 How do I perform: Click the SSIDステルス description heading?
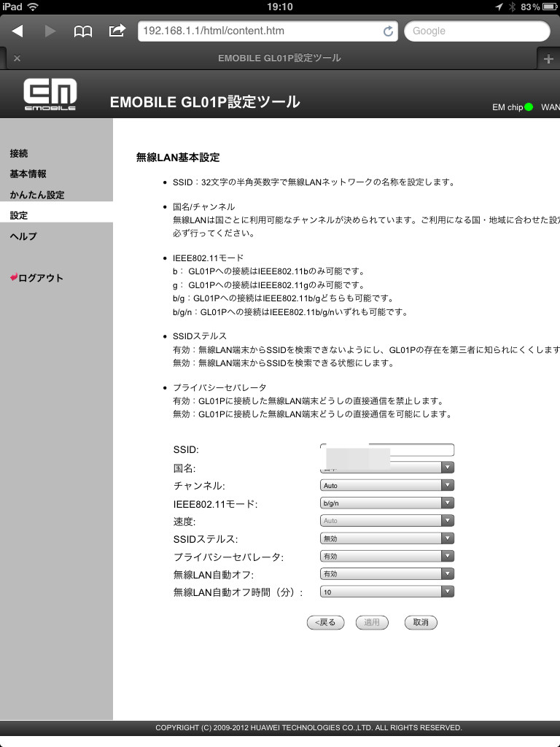[x=200, y=336]
